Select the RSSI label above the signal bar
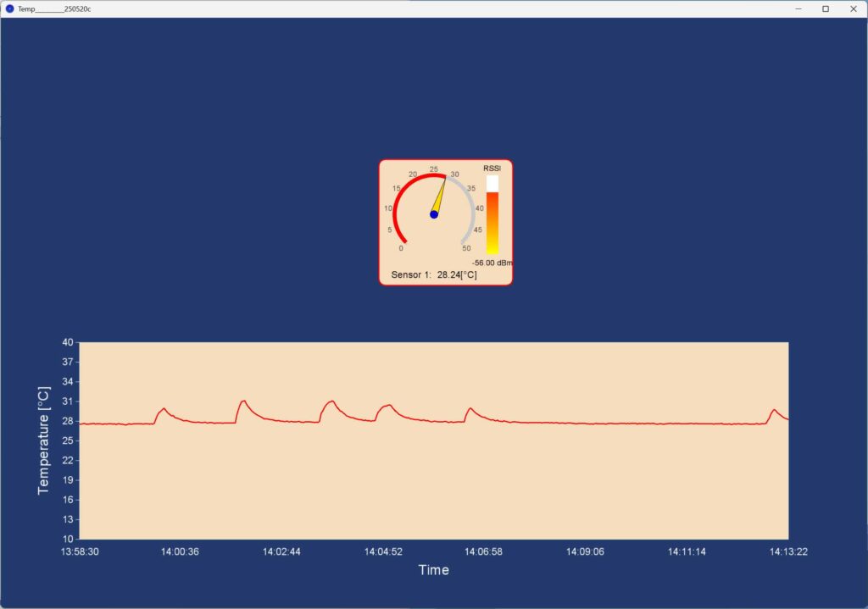 pos(492,168)
